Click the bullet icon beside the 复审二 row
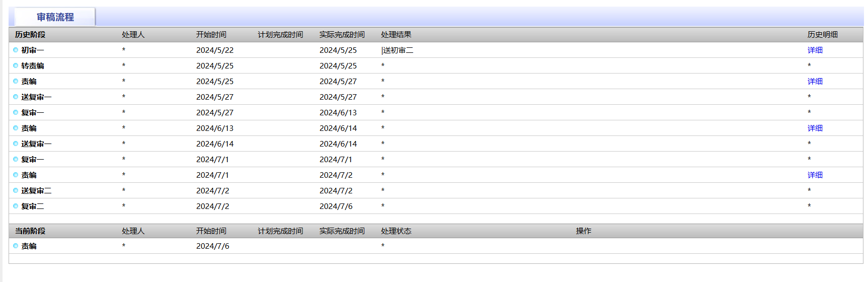Screen dimensions: 868x282 click(16, 206)
